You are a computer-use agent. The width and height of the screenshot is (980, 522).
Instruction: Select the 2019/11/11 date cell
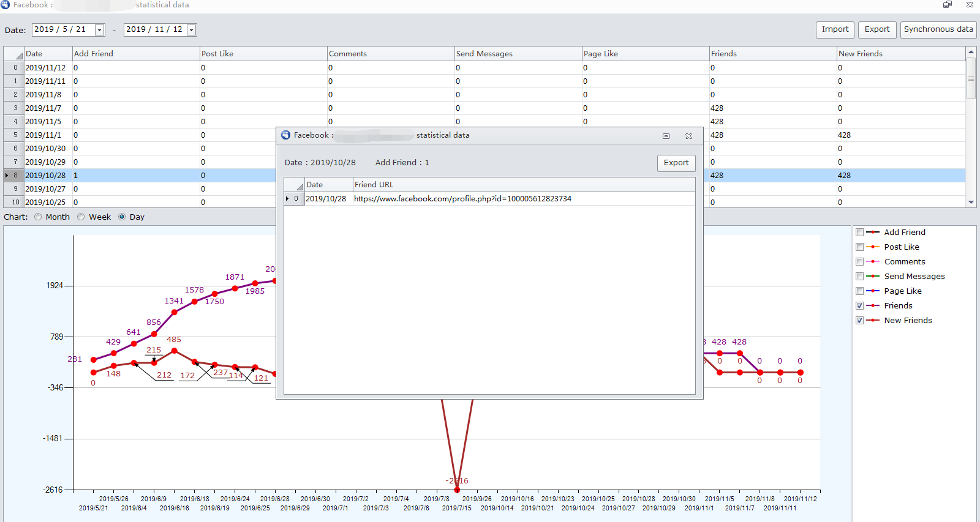pyautogui.click(x=48, y=81)
